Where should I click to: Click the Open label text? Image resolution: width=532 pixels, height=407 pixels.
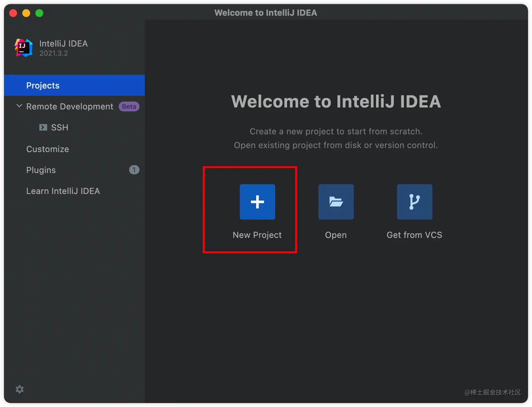336,235
